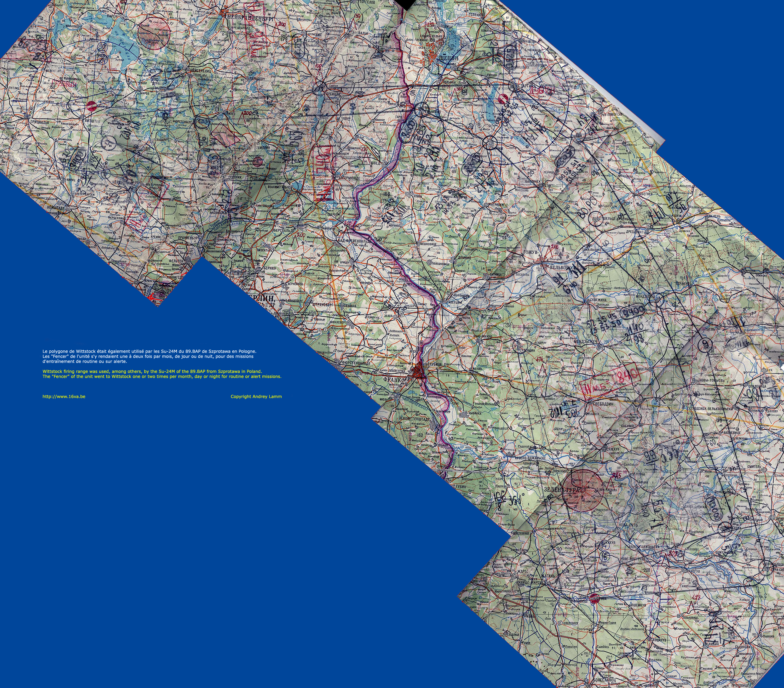Viewport: 784px width, 688px height.
Task: Click the ГУБИН town label
Action: point(461,487)
